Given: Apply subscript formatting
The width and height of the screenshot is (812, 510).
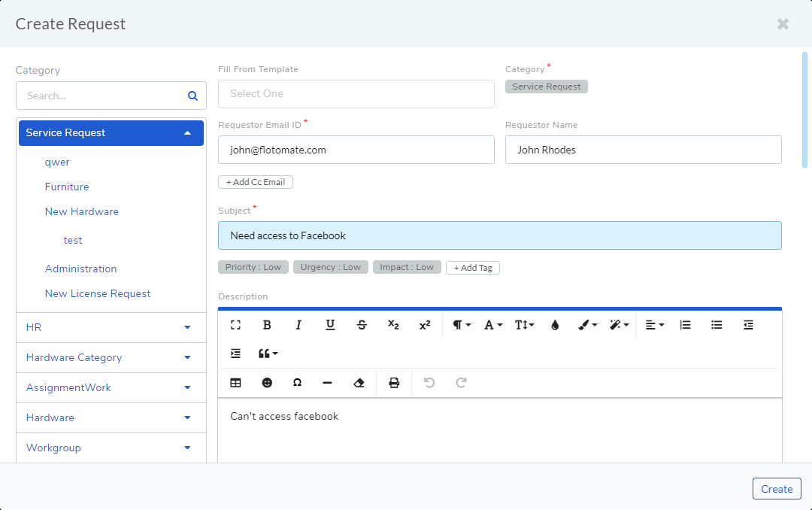Looking at the screenshot, I should pyautogui.click(x=393, y=325).
